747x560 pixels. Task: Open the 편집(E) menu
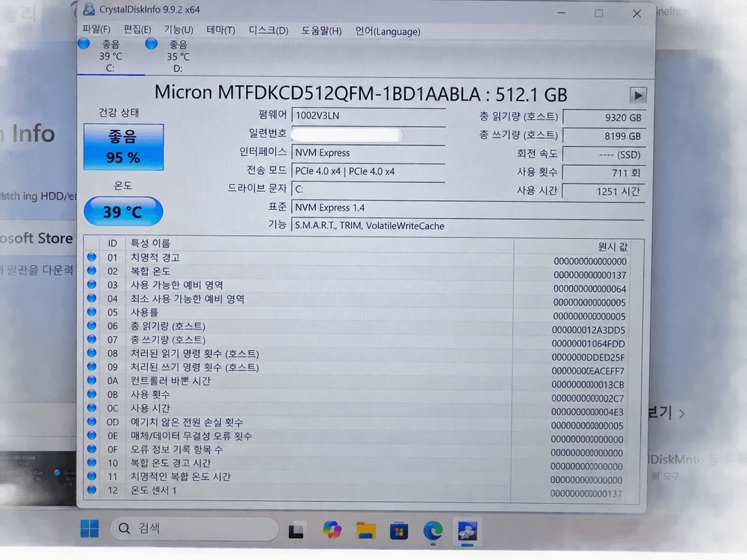point(137,30)
